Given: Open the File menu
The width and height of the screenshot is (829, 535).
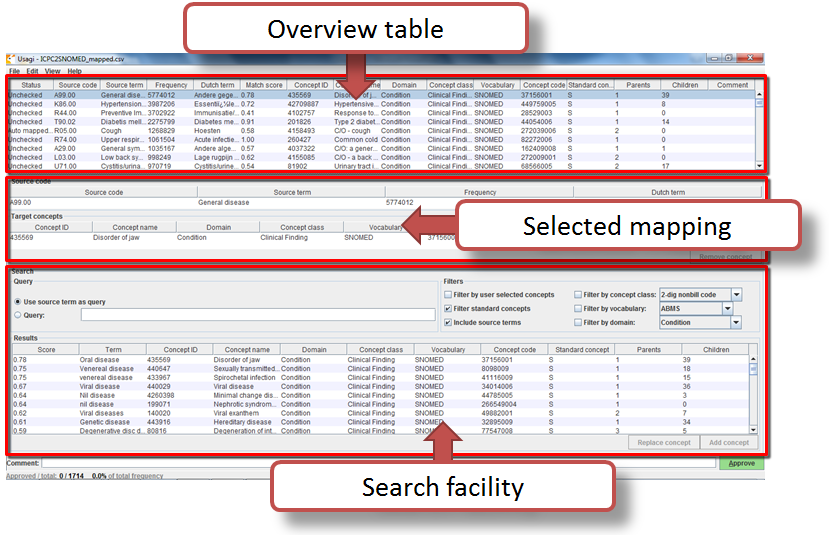Looking at the screenshot, I should pyautogui.click(x=14, y=71).
